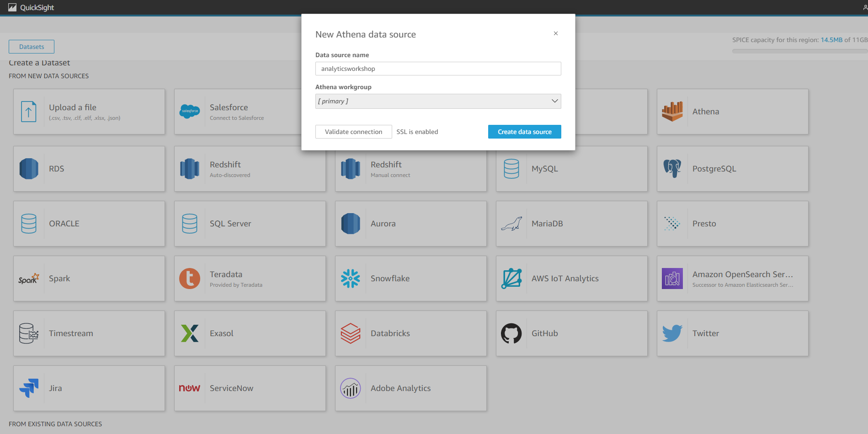Click the Amazon OpenSearch purple icon

672,279
